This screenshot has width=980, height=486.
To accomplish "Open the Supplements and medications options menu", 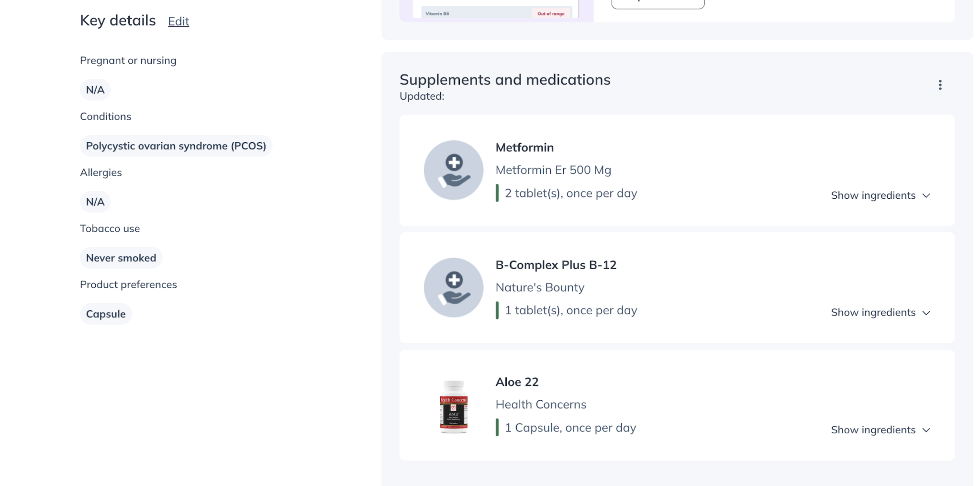I will point(941,85).
